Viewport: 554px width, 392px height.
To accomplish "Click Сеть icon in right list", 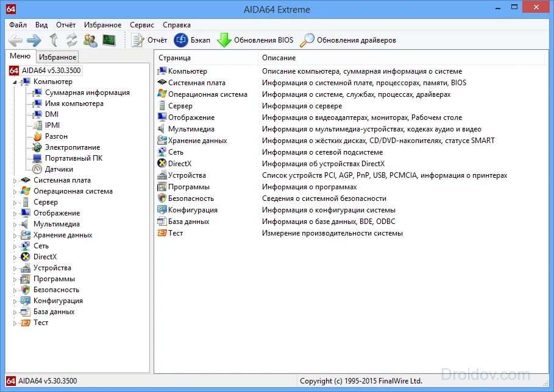I will pyautogui.click(x=162, y=152).
